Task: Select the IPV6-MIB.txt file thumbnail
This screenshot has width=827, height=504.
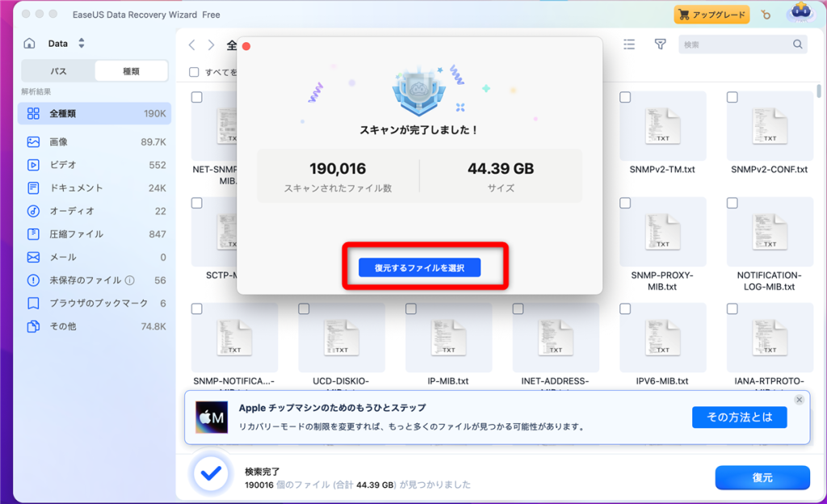Action: [x=663, y=338]
